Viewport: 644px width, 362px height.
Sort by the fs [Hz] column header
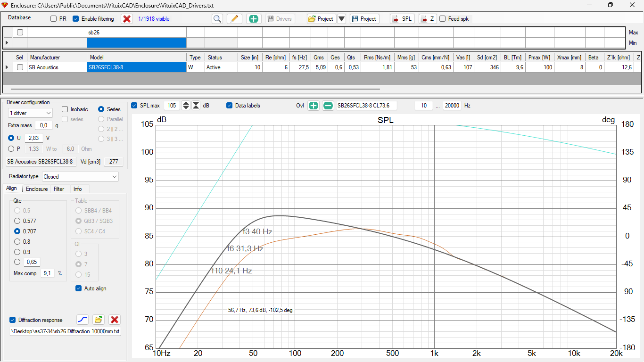(299, 58)
